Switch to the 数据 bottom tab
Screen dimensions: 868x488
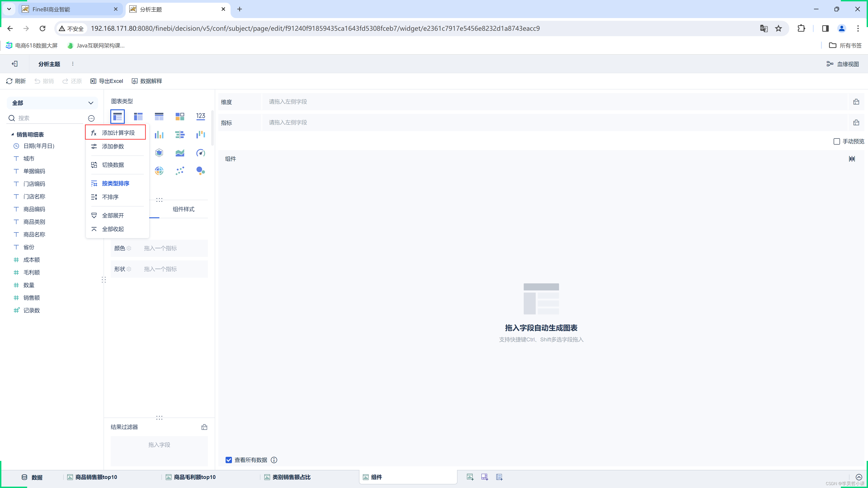coord(32,477)
